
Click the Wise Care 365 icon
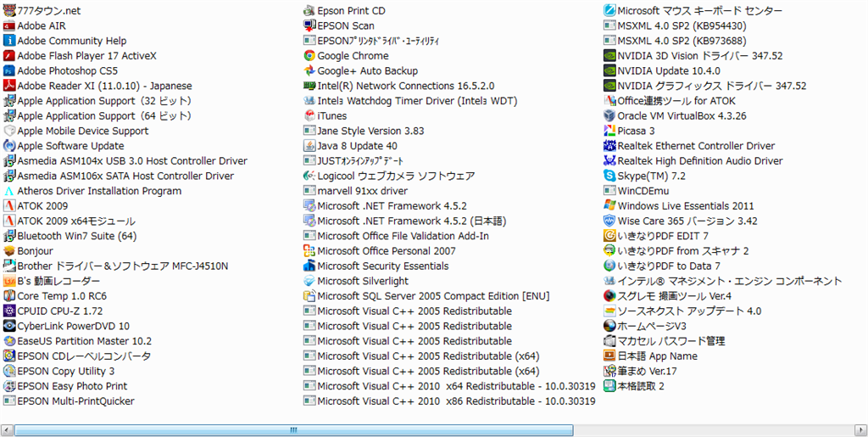(609, 221)
